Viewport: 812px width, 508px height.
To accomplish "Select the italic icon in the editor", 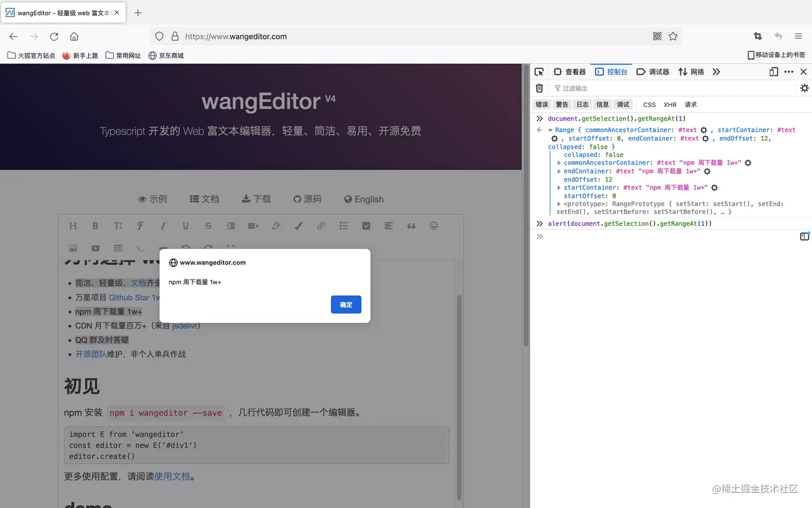I will 163,226.
